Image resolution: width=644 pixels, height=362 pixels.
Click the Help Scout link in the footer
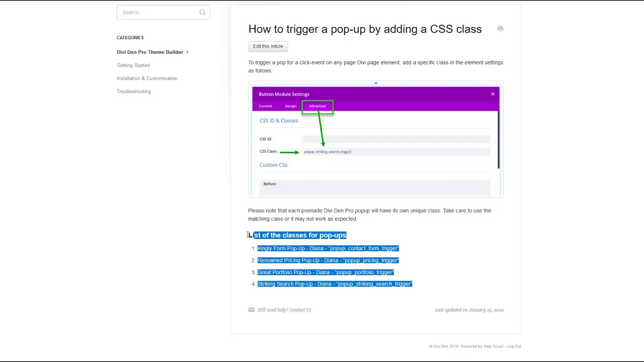click(493, 346)
